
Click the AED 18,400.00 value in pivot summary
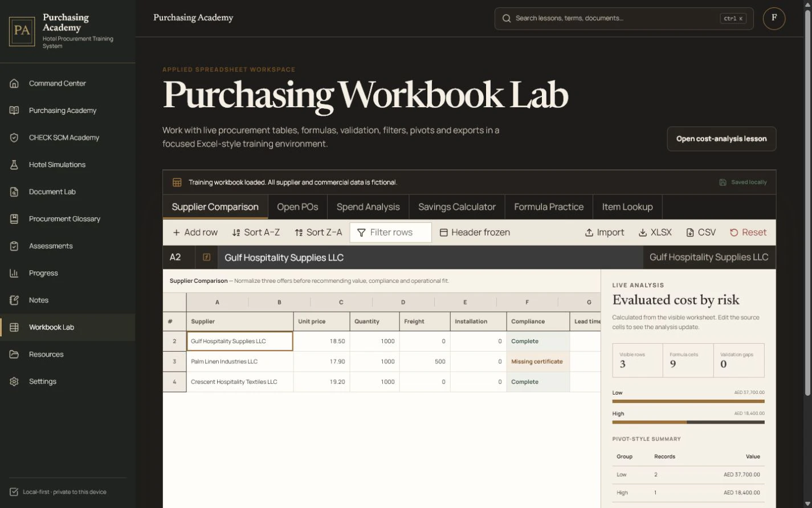[x=741, y=493]
